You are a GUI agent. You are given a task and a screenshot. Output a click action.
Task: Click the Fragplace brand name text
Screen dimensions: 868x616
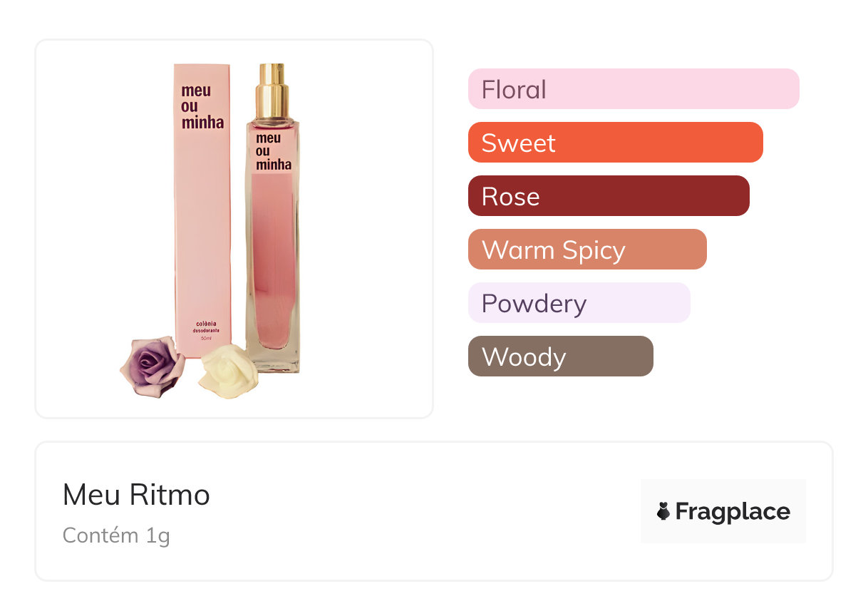coord(733,511)
